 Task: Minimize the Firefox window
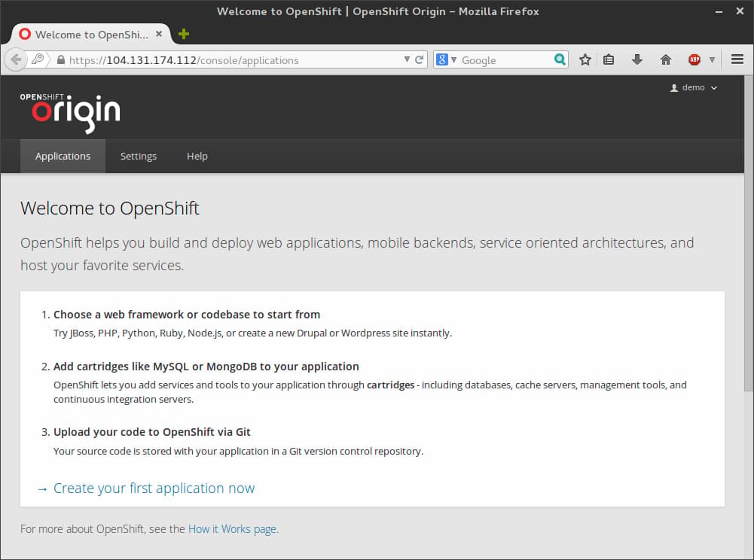pyautogui.click(x=719, y=11)
